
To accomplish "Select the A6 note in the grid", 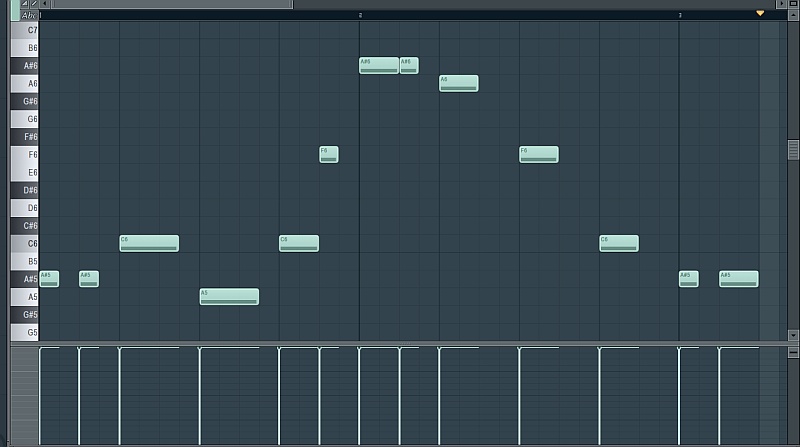I will pos(459,83).
